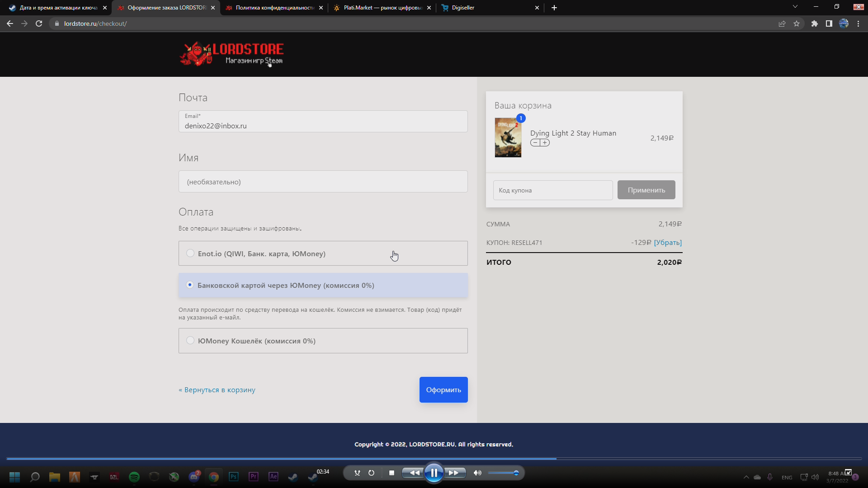Select the Enot.io payment option

point(323,253)
